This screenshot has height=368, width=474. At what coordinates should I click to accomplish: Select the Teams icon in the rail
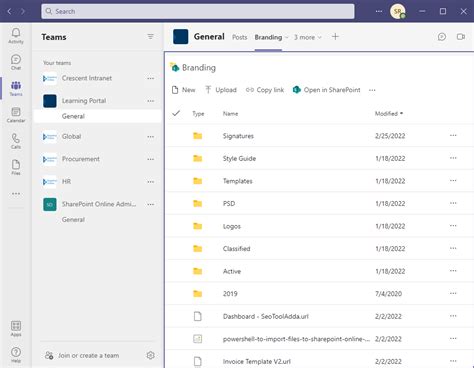point(16,88)
